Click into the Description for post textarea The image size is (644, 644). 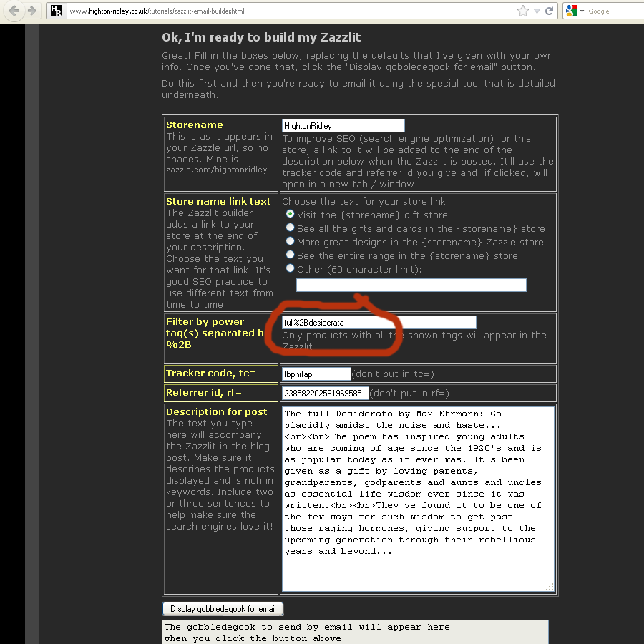pyautogui.click(x=418, y=499)
